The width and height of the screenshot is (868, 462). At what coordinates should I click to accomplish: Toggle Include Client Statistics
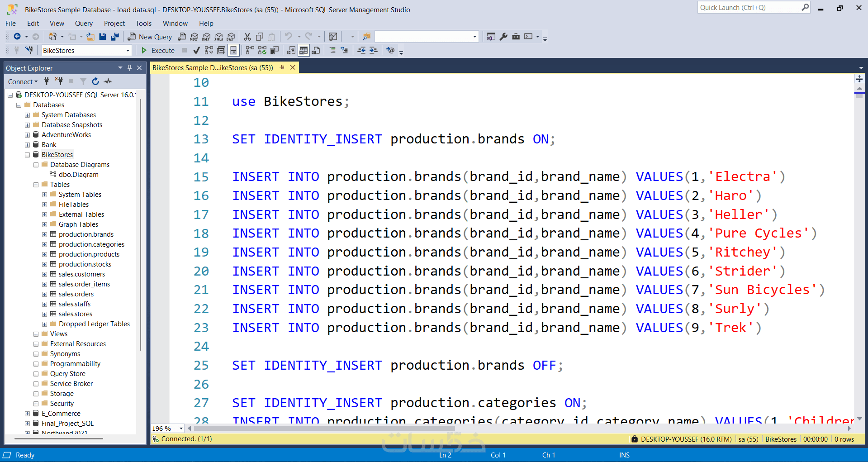click(x=274, y=50)
